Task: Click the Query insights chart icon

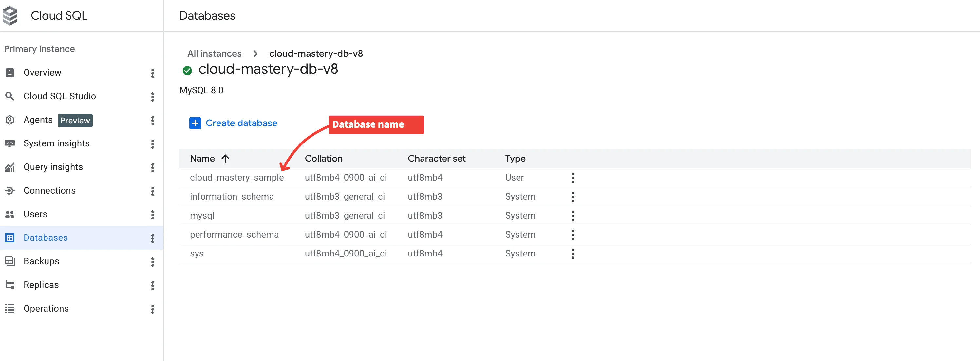Action: pyautogui.click(x=10, y=167)
